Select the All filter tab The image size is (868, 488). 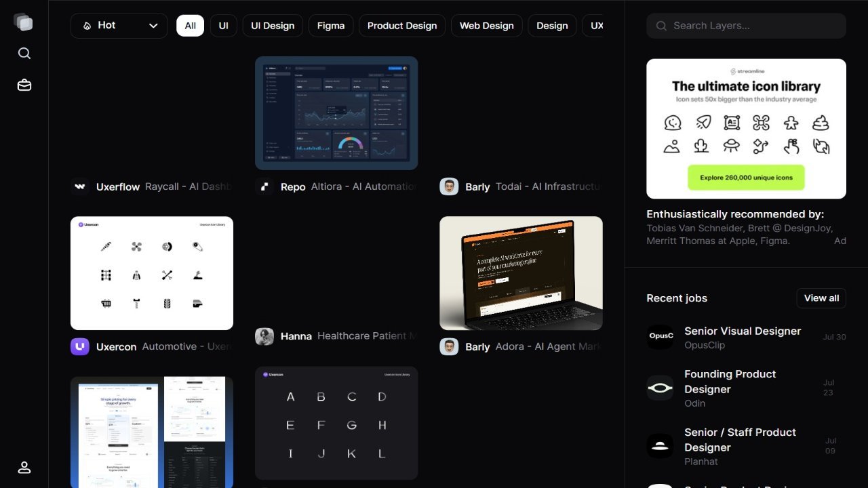[x=190, y=26]
